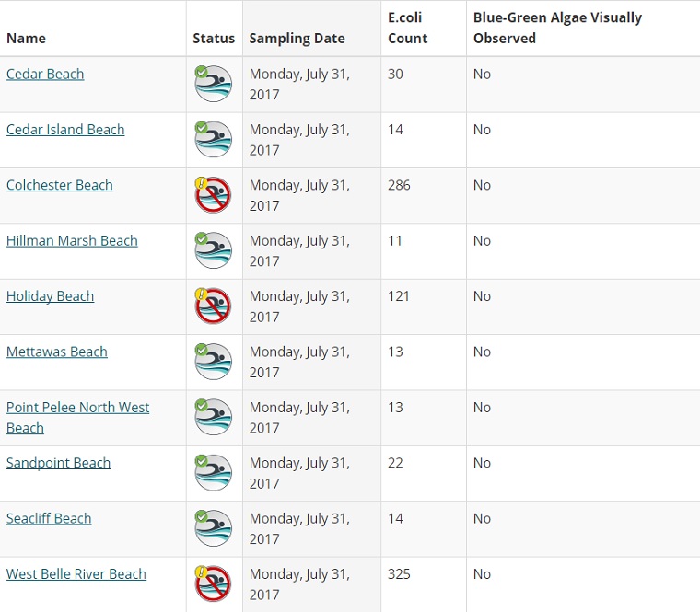The height and width of the screenshot is (612, 700).
Task: Click Cedar Beach safe-to-swim status icon
Action: point(214,84)
